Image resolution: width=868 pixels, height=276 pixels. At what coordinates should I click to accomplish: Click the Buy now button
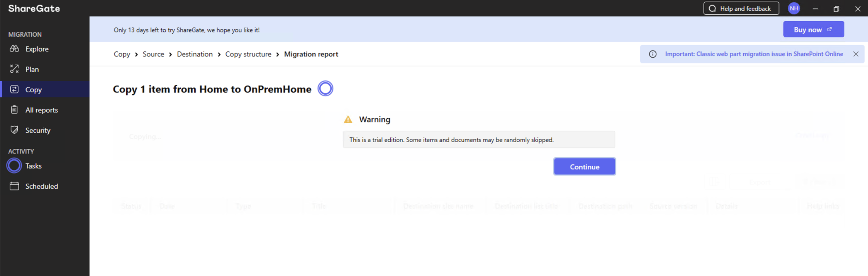coord(814,29)
